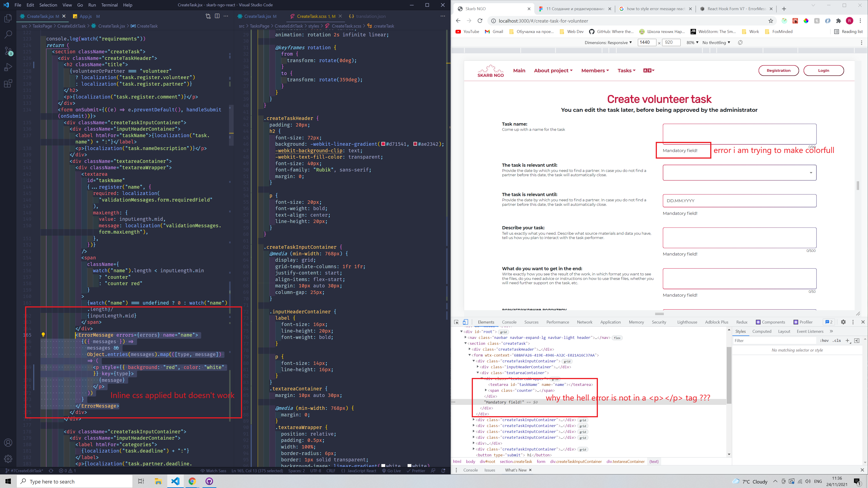Click New style rule plus icon in Styles
This screenshot has height=488, width=868.
coord(847,340)
